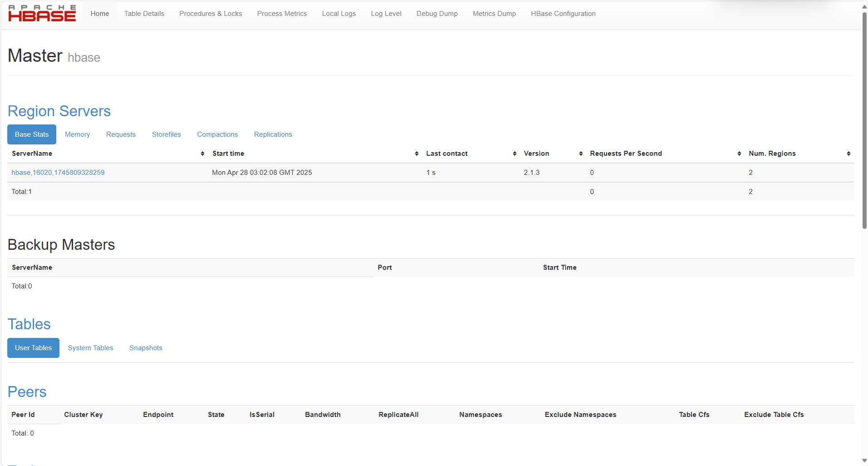This screenshot has width=868, height=466.
Task: Sort Num. Regions using its sort arrows
Action: tap(848, 154)
